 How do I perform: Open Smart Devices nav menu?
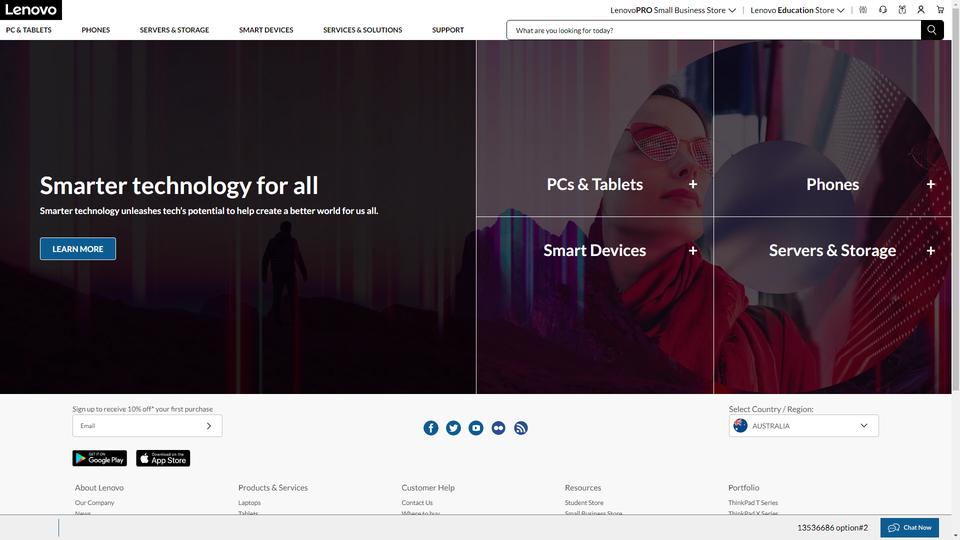tap(266, 30)
